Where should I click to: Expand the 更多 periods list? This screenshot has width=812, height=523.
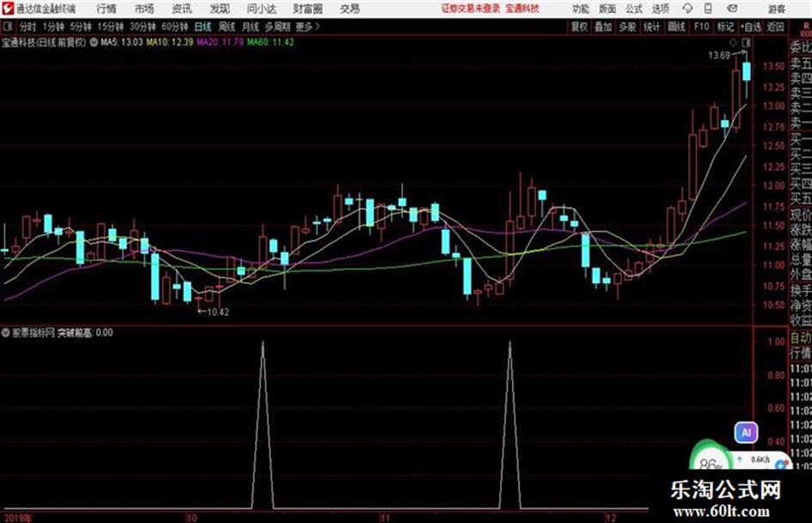coord(308,27)
